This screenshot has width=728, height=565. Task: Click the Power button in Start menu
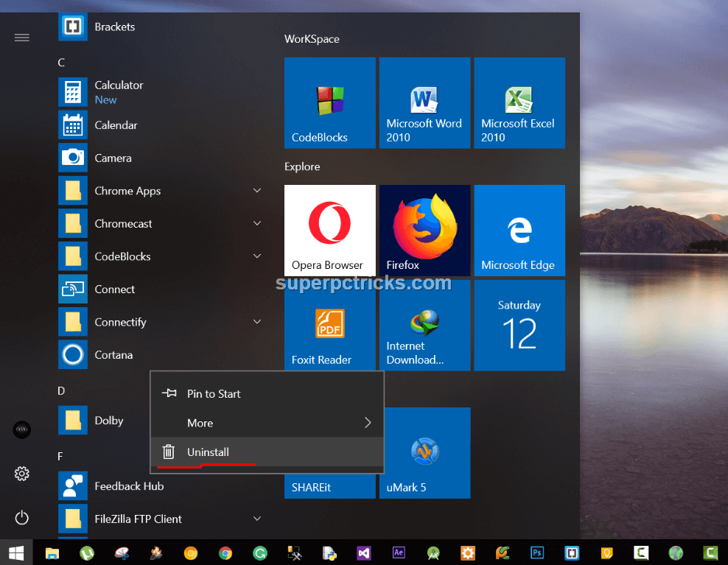pos(22,518)
